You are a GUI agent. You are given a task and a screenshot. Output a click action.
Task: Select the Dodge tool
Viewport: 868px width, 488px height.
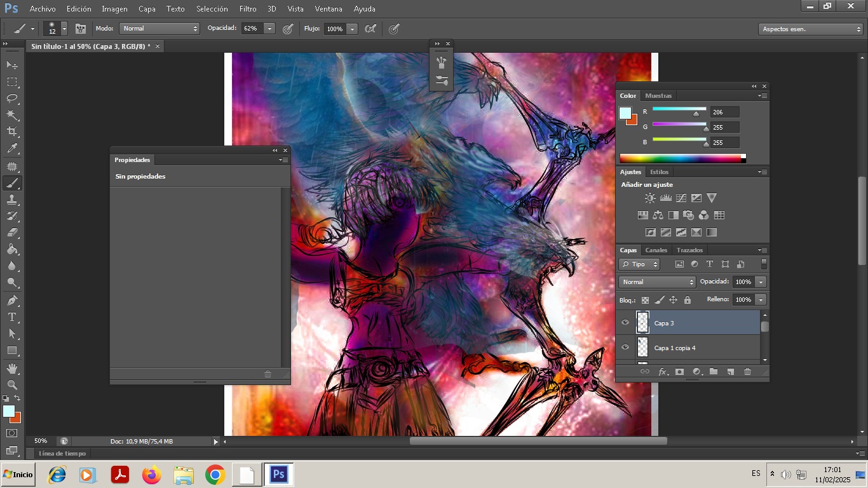coord(12,282)
